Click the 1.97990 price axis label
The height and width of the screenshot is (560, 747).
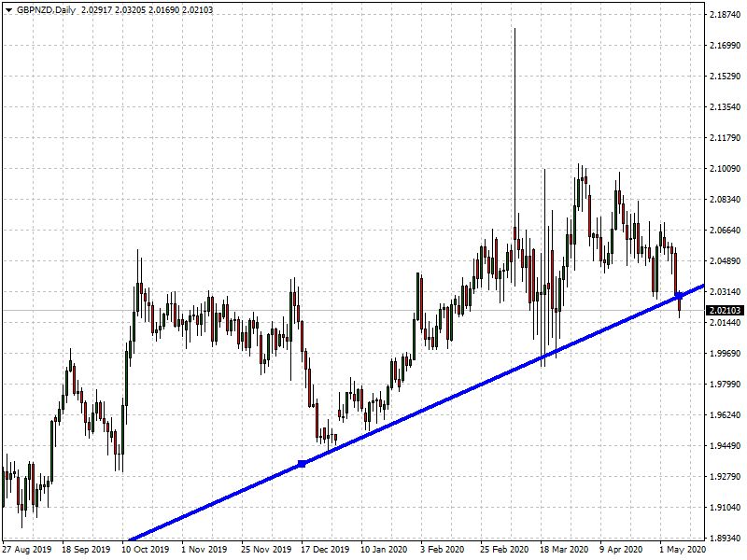click(x=726, y=384)
